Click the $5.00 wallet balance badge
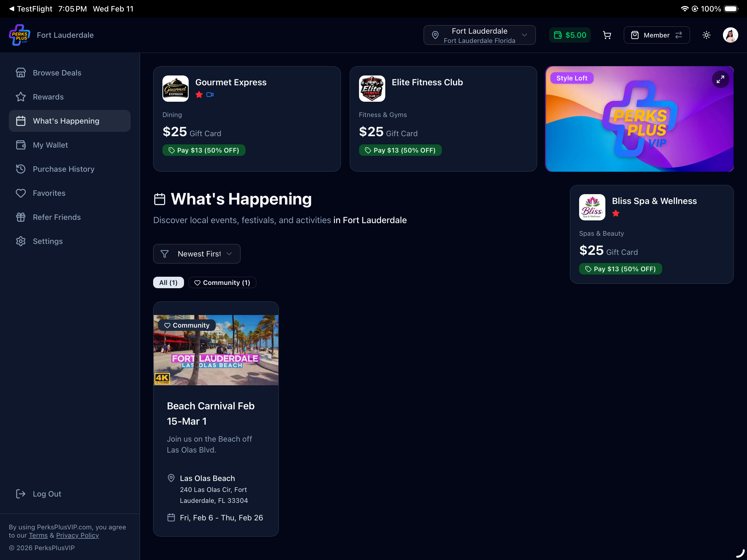 (570, 35)
